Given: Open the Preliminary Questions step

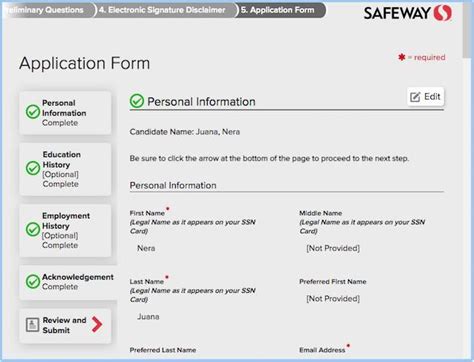Looking at the screenshot, I should pos(48,10).
